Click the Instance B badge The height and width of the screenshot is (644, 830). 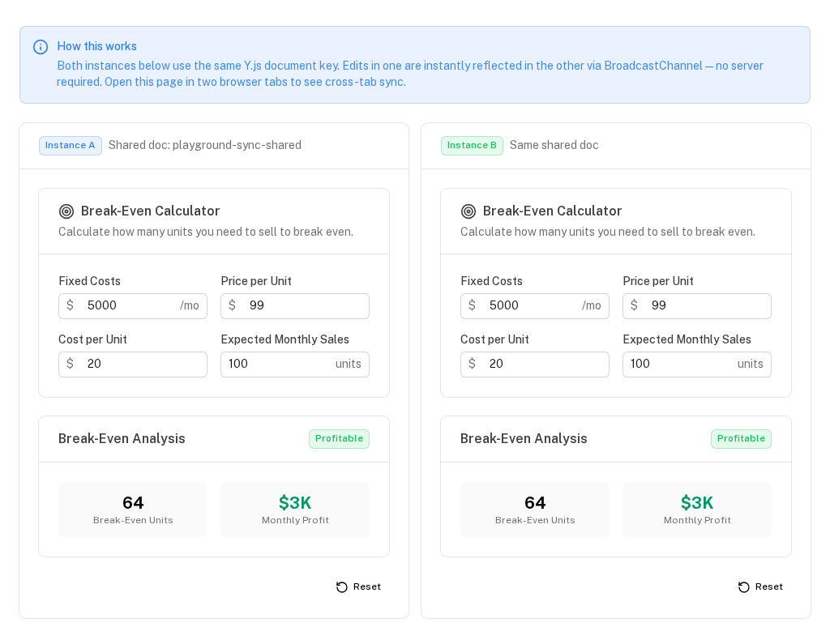click(473, 146)
